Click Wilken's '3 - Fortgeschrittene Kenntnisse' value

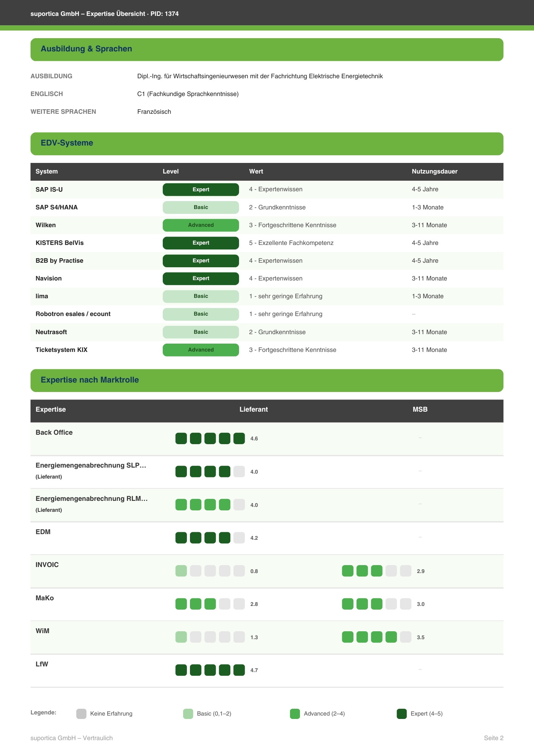coord(293,225)
